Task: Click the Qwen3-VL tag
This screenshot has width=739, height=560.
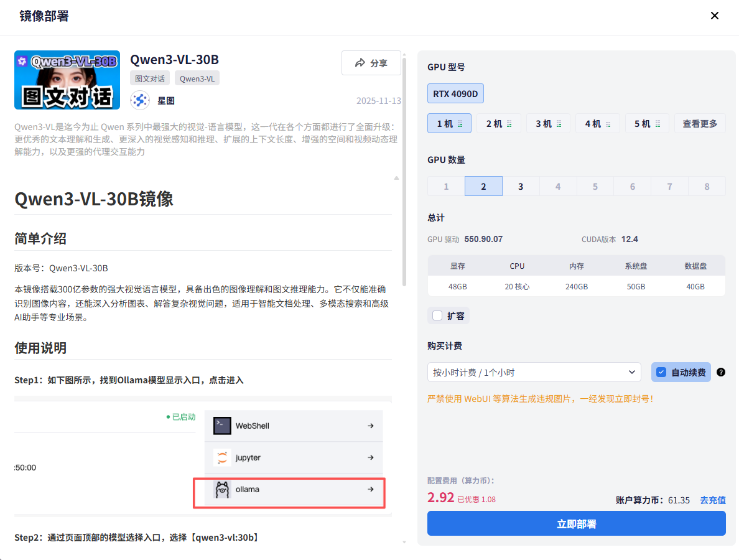Action: tap(197, 78)
